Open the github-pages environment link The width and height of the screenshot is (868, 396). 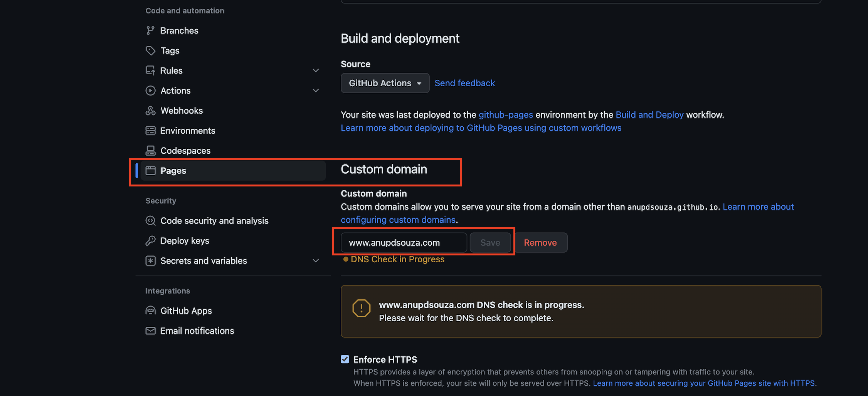click(x=506, y=115)
